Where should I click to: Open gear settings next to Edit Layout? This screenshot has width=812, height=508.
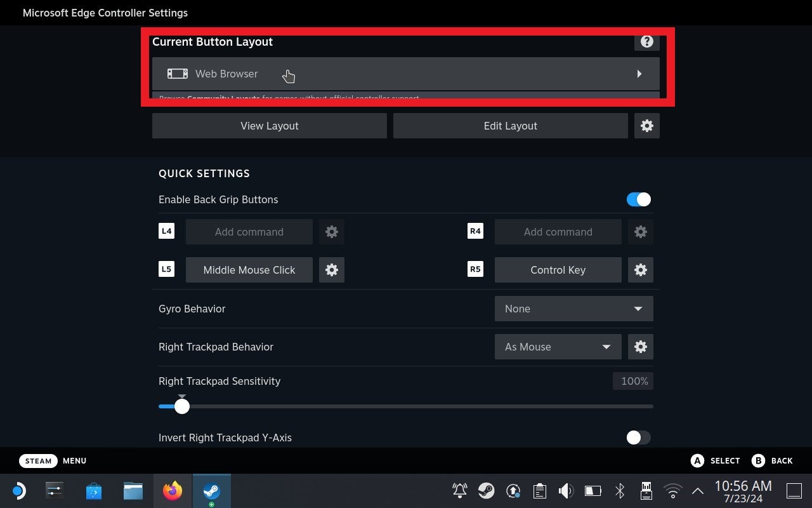click(646, 125)
